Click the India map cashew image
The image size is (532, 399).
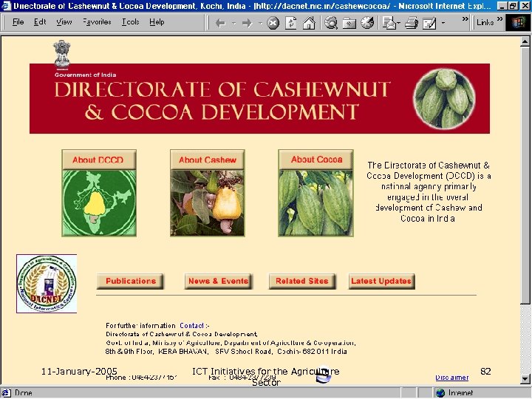99,203
